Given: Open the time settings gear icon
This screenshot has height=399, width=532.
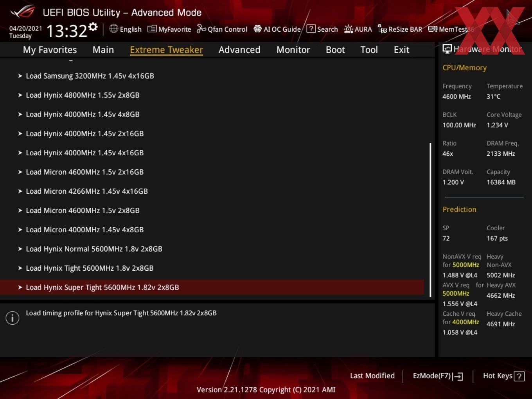Looking at the screenshot, I should [93, 27].
